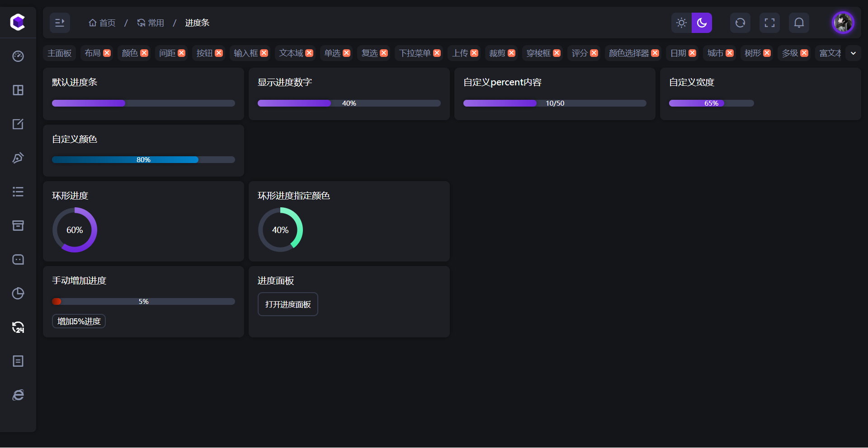
Task: Close the 城市 tab
Action: pyautogui.click(x=730, y=53)
